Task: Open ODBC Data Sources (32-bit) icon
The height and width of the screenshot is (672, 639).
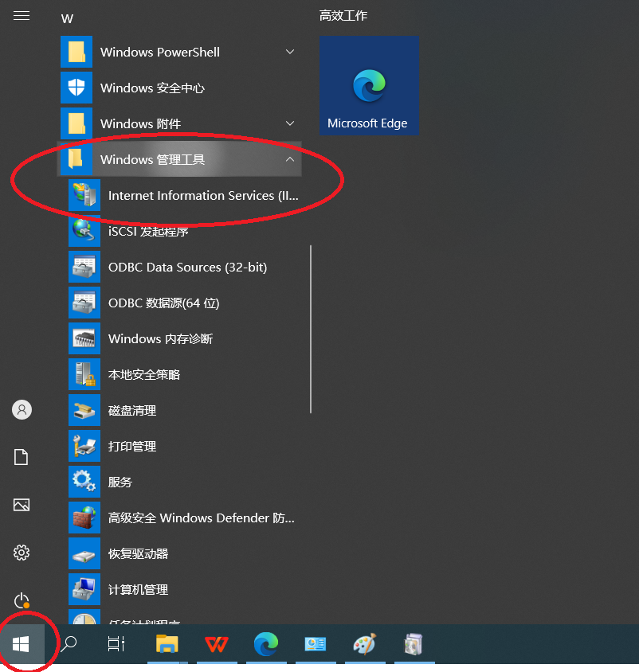Action: pyautogui.click(x=84, y=267)
